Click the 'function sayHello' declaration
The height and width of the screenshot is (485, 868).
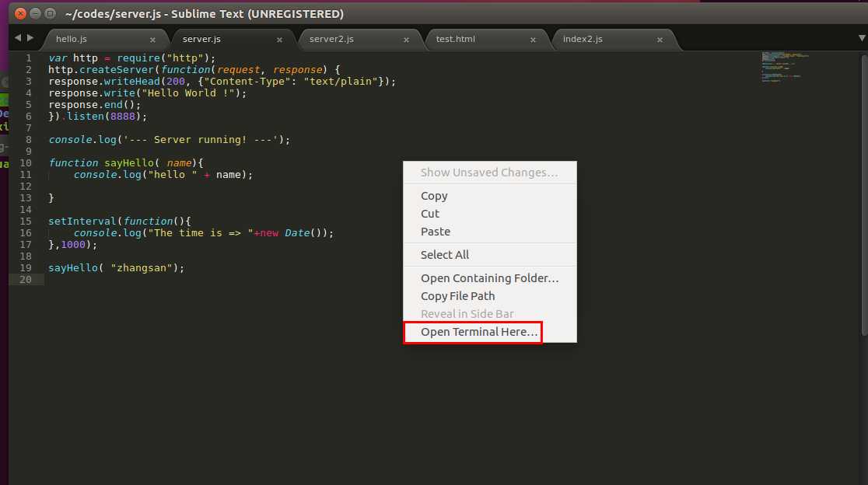point(101,163)
